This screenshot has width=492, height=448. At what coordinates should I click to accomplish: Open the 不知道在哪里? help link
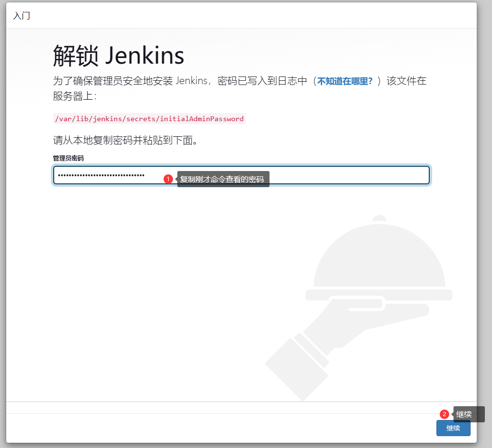pos(345,81)
